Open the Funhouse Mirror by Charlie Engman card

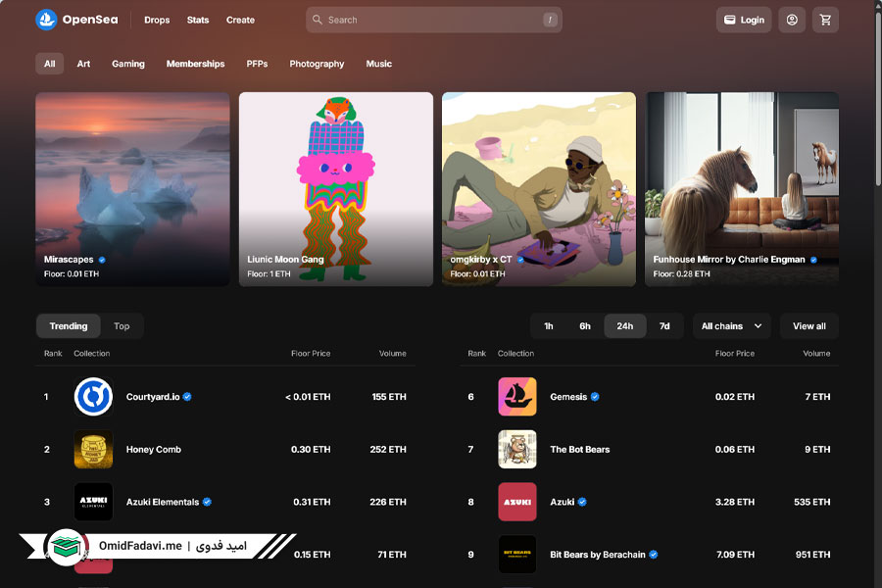tap(742, 189)
